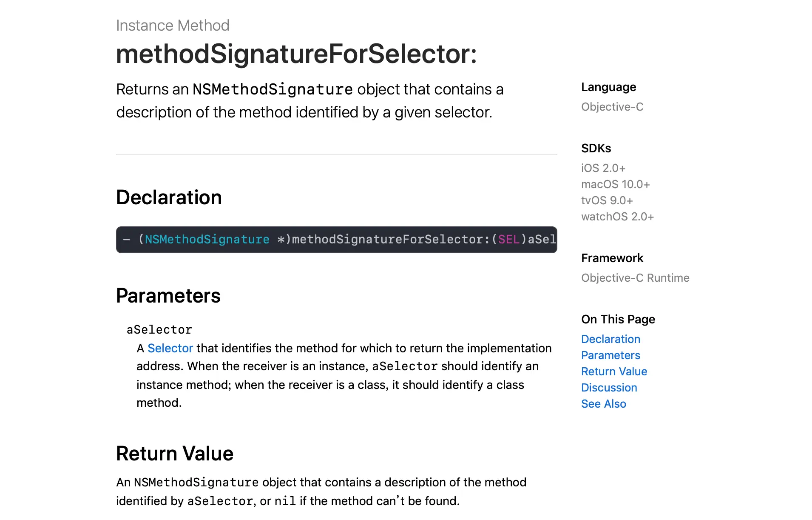Click the iOS 2.0+ SDK entry
The height and width of the screenshot is (520, 812).
pyautogui.click(x=603, y=168)
